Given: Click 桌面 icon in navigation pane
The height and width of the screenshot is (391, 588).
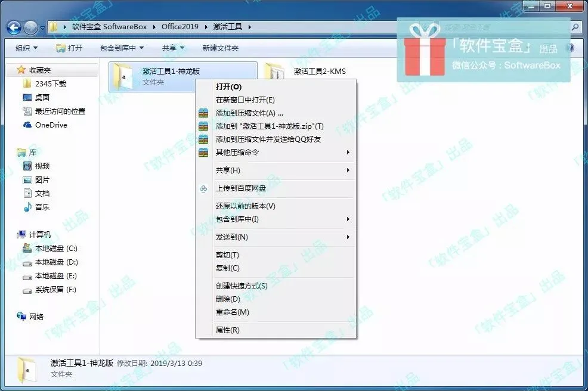Looking at the screenshot, I should (27, 98).
